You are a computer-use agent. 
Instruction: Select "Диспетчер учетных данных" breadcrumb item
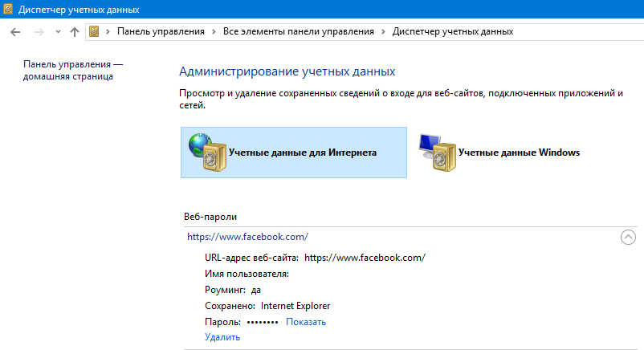pos(452,32)
